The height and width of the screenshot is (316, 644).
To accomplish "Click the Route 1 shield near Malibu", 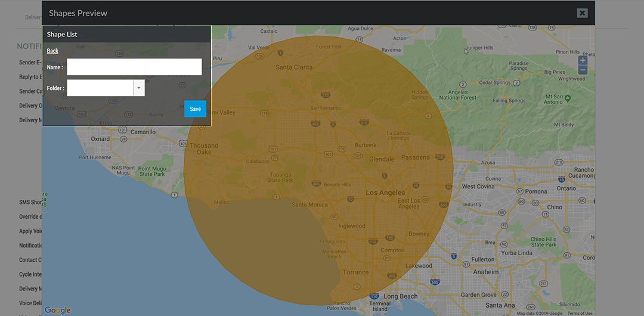I will pos(277,197).
